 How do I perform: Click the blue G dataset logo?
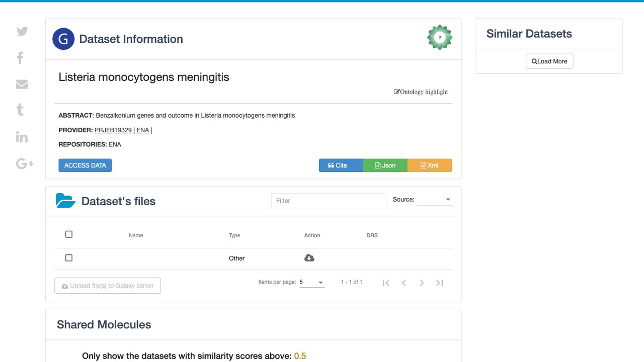click(x=63, y=39)
